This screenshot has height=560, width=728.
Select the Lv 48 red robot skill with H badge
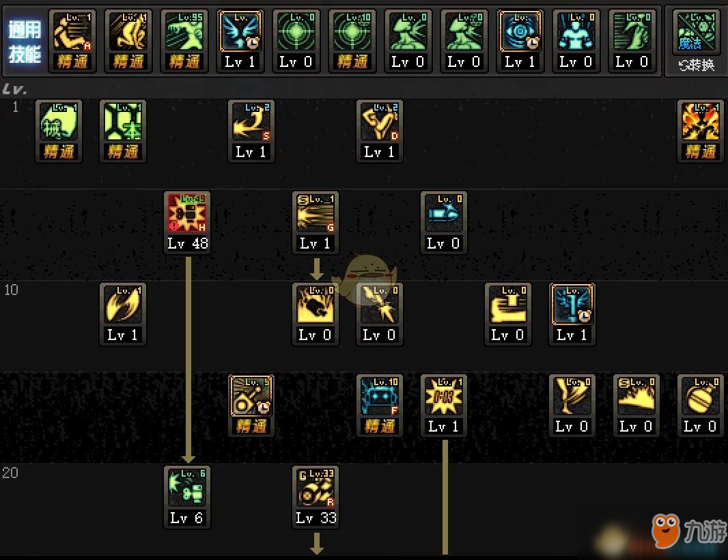coord(188,223)
